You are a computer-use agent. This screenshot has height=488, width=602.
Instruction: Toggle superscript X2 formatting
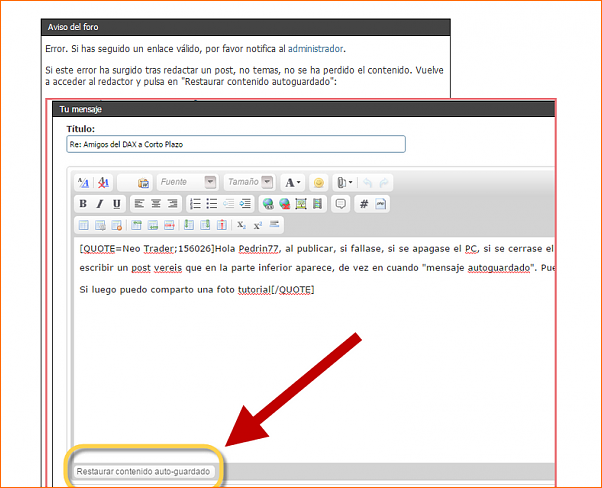pos(258,225)
